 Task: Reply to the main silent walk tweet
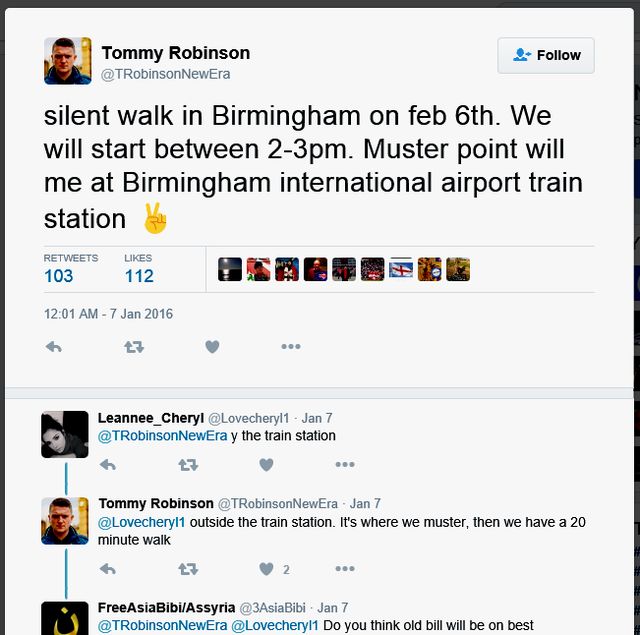point(54,347)
